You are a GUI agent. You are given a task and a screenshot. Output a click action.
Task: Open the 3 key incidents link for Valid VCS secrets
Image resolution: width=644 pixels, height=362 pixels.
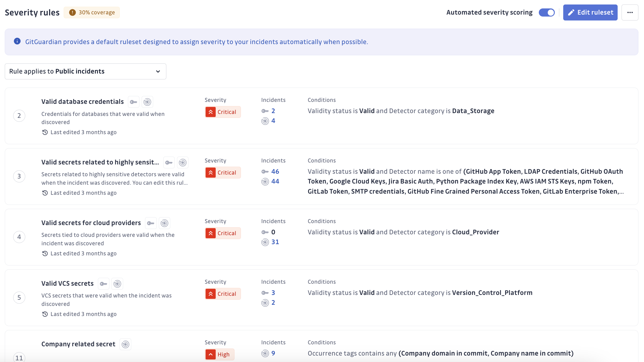click(x=273, y=293)
